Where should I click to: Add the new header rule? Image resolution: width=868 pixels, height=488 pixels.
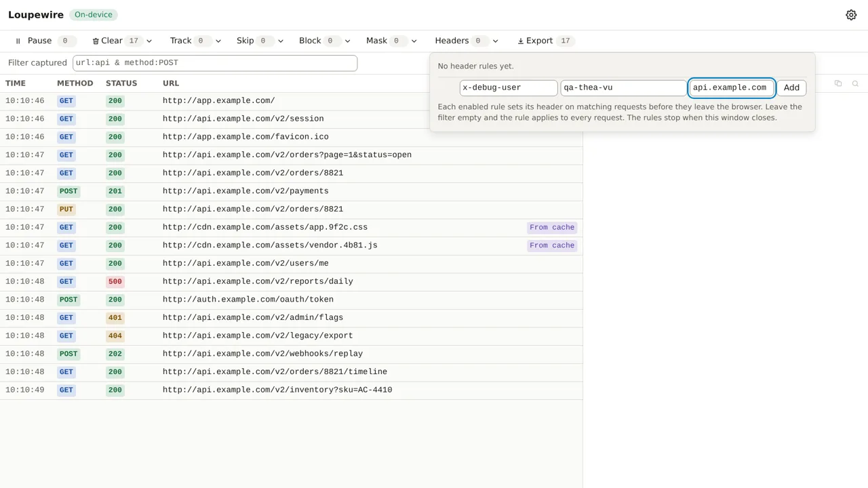point(791,87)
